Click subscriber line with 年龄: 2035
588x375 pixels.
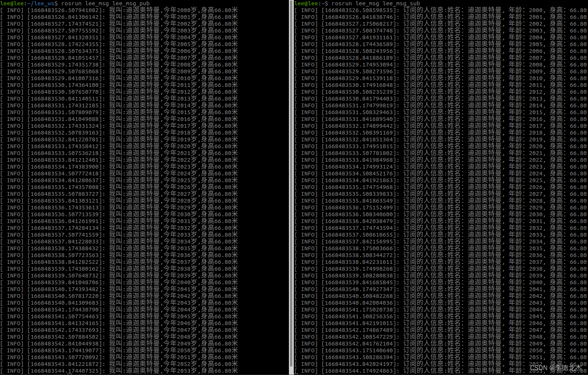coord(441,248)
